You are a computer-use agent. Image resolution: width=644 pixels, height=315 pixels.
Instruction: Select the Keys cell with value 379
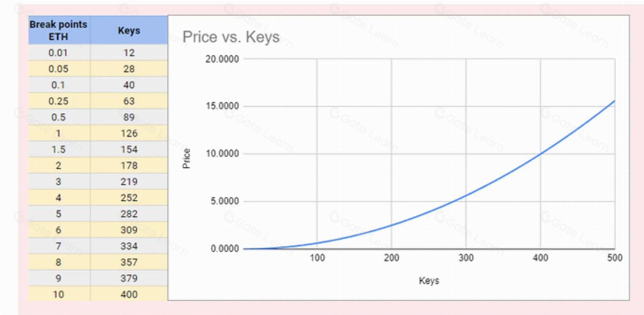point(129,278)
